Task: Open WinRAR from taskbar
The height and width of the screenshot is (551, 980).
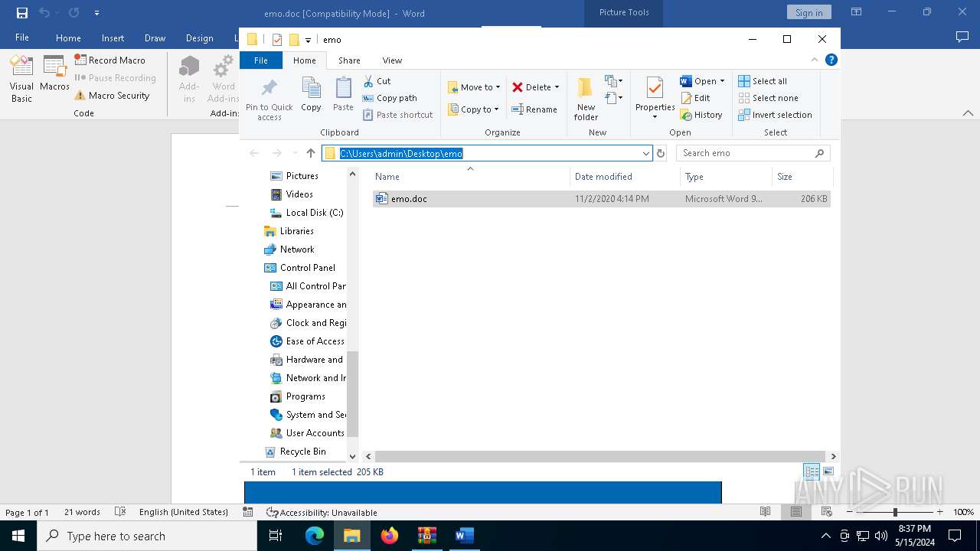Action: point(427,536)
